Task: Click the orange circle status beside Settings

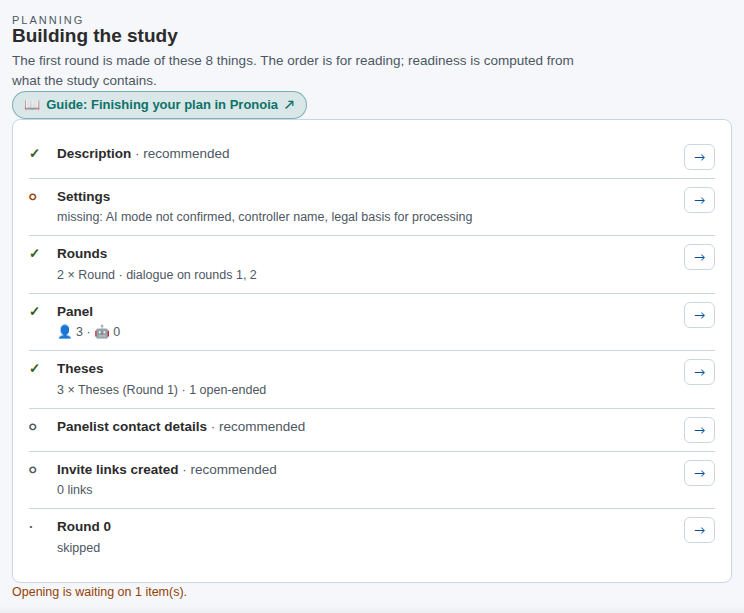Action: pyautogui.click(x=33, y=197)
